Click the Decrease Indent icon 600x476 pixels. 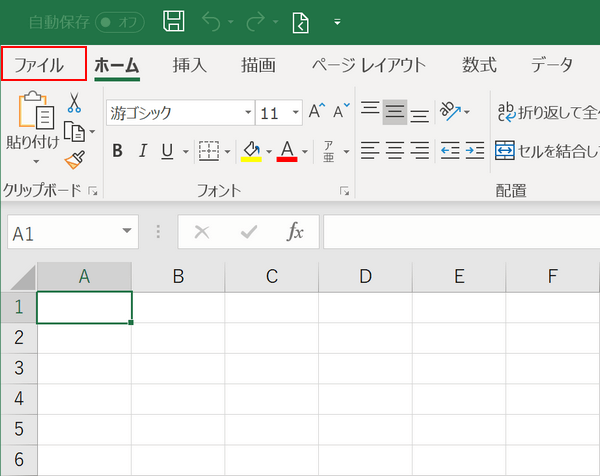click(450, 151)
